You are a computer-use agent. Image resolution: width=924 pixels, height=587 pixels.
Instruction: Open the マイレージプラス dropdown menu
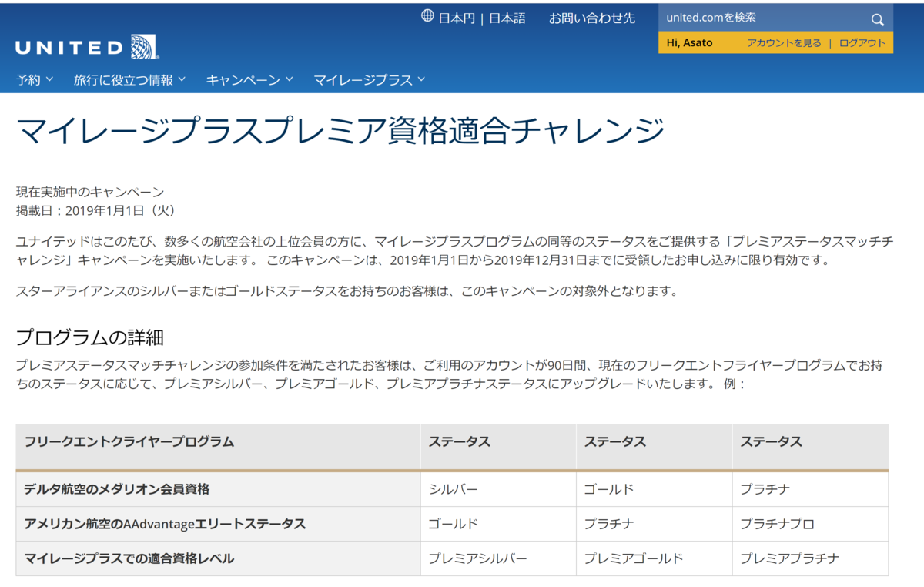(x=368, y=79)
